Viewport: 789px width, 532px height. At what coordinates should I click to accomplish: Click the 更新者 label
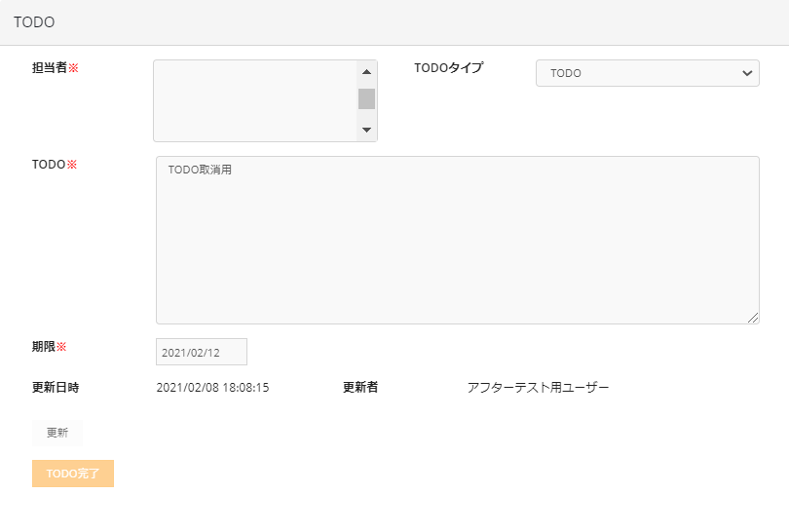click(360, 388)
